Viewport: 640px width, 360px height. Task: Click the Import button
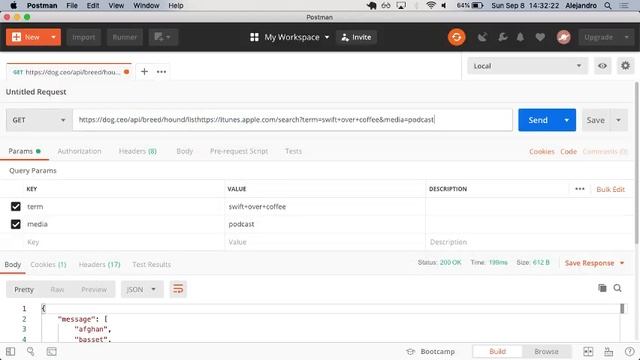[x=84, y=37]
